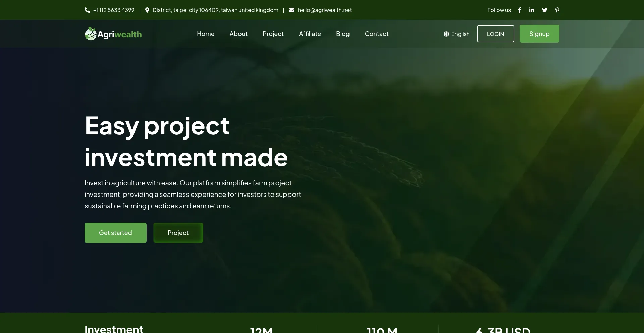Open the LinkedIn social link
Image resolution: width=644 pixels, height=333 pixels.
tap(532, 10)
